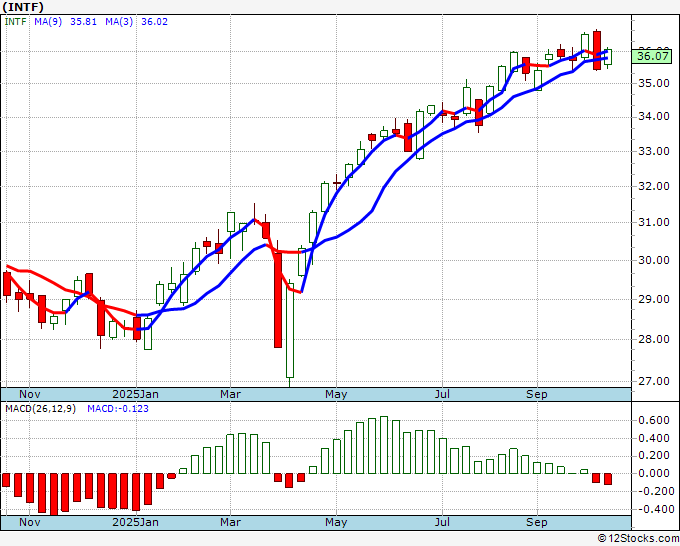Click Mar on the price chart time axis
Image resolution: width=680 pixels, height=546 pixels.
pos(230,394)
